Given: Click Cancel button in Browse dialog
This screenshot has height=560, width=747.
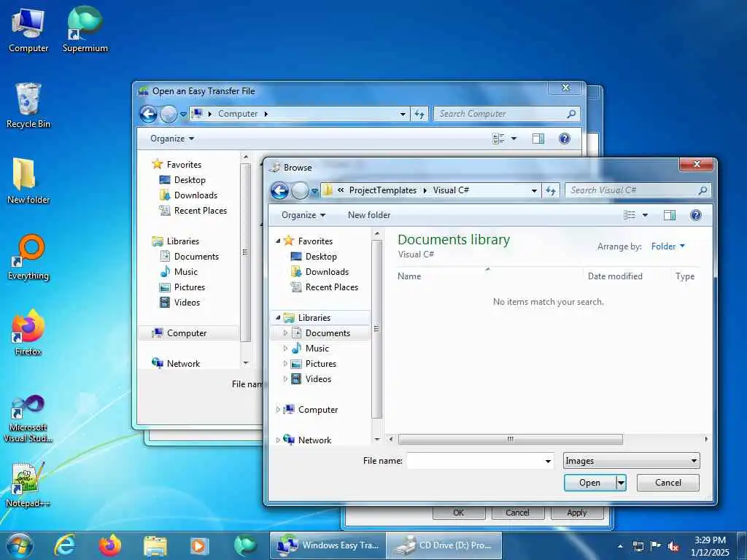Looking at the screenshot, I should click(x=668, y=483).
